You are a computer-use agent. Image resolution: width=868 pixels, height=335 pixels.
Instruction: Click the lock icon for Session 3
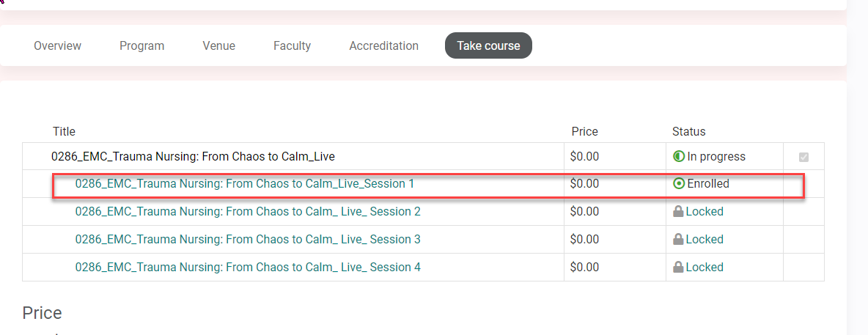tap(678, 240)
